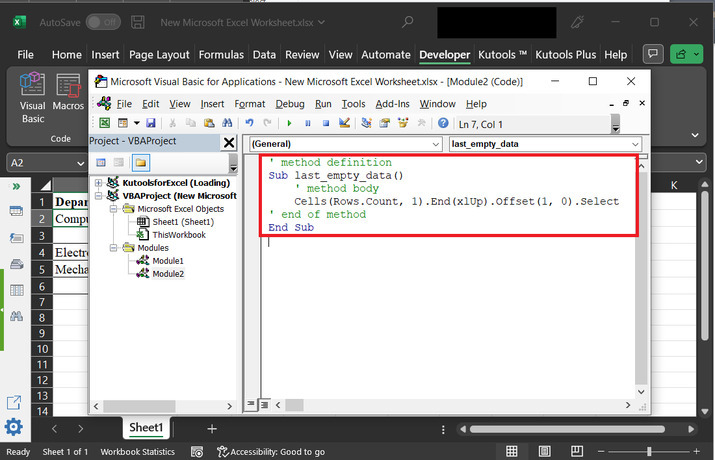Adjust the Excel zoom slider handle
715x460 pixels.
(x=649, y=451)
